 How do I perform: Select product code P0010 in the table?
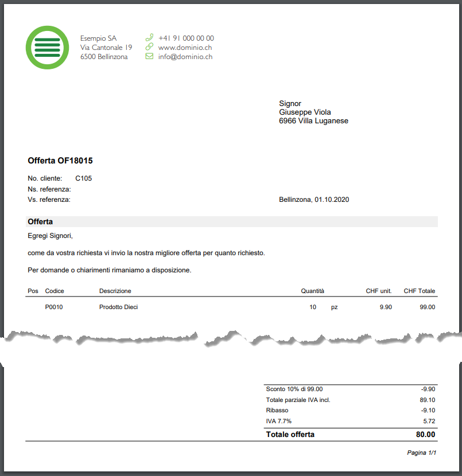(x=54, y=307)
